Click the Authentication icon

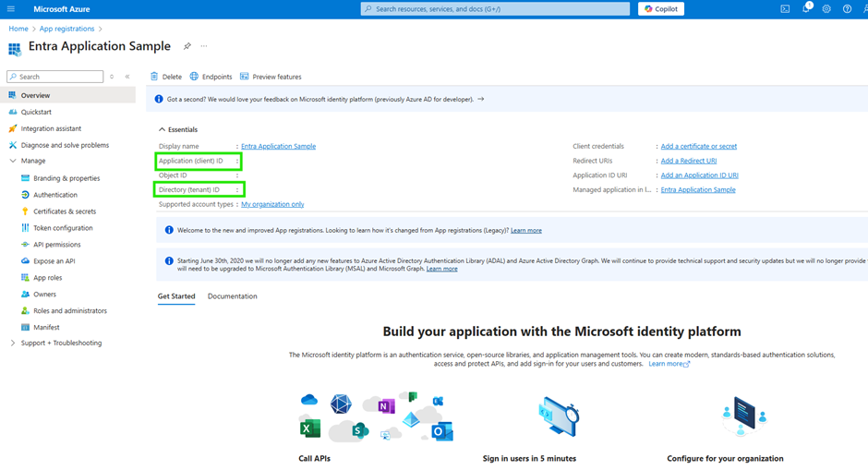[x=25, y=195]
